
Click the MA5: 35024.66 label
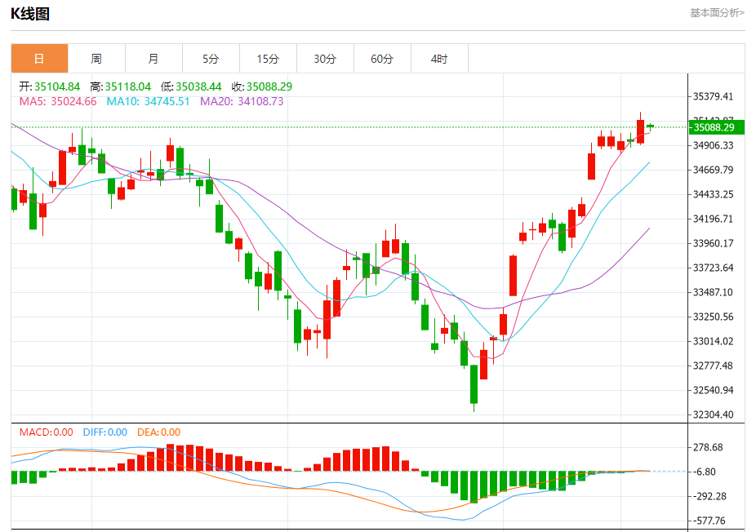(x=58, y=102)
